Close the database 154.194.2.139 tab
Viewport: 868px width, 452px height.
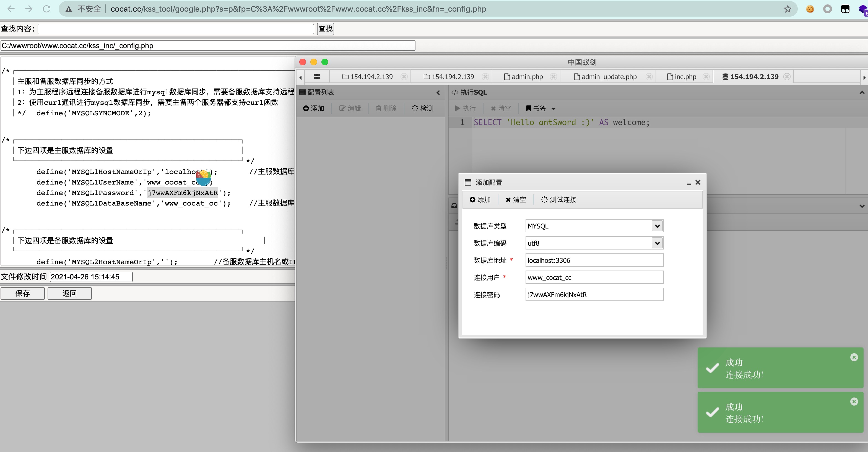pyautogui.click(x=787, y=77)
